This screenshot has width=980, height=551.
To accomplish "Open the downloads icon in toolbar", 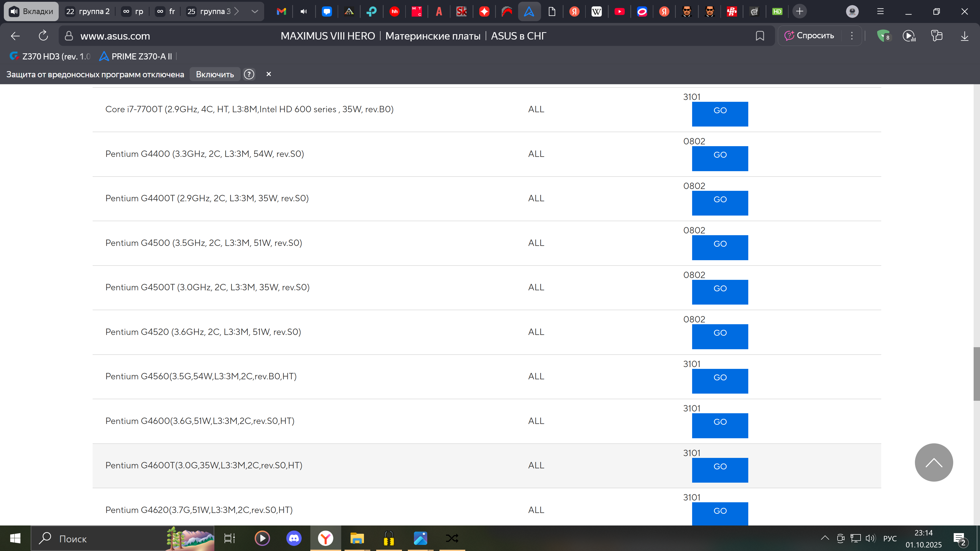I will point(964,36).
